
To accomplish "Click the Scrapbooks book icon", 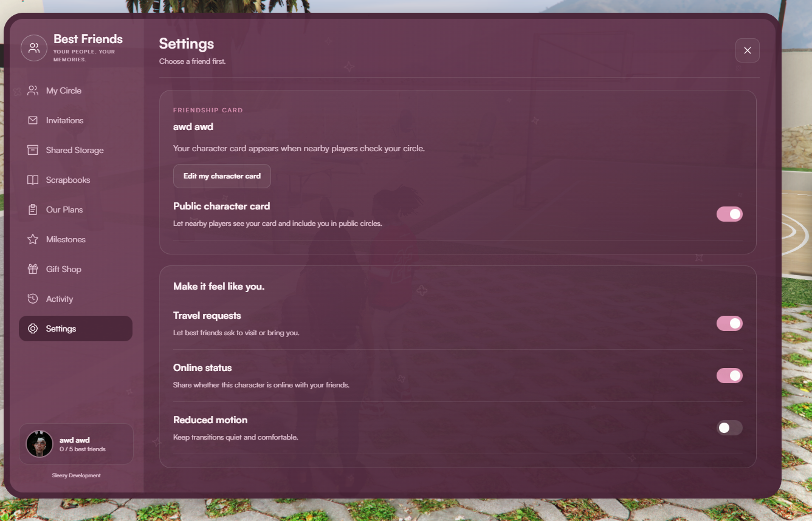I will coord(33,180).
